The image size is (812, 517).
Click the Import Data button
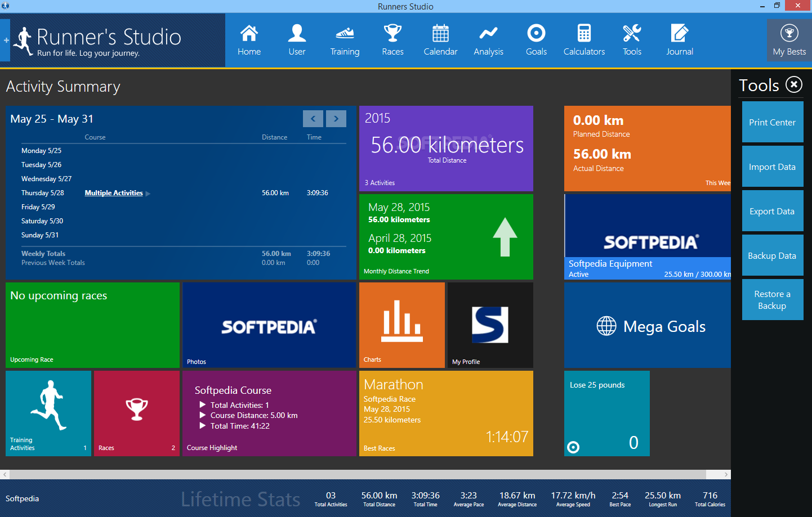click(773, 167)
